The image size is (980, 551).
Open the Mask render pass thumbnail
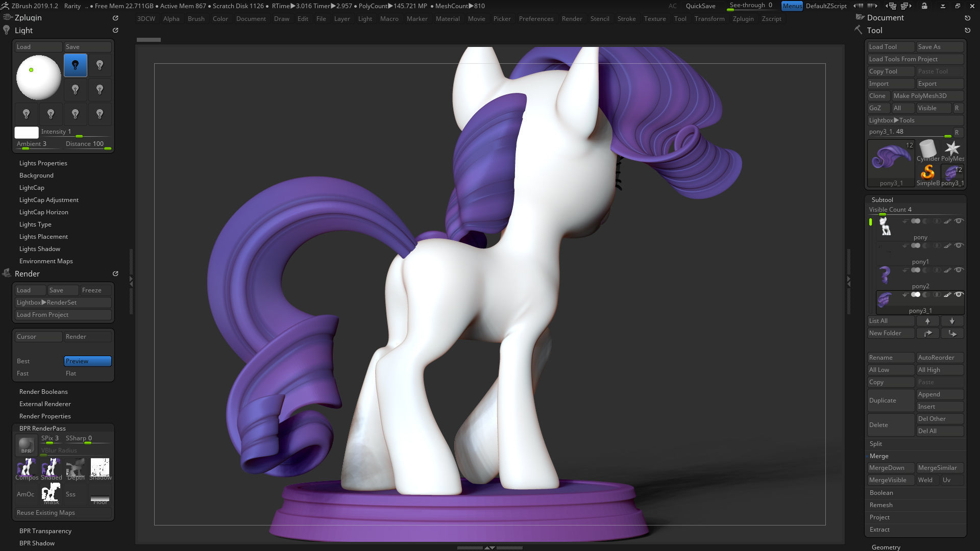[x=51, y=493]
